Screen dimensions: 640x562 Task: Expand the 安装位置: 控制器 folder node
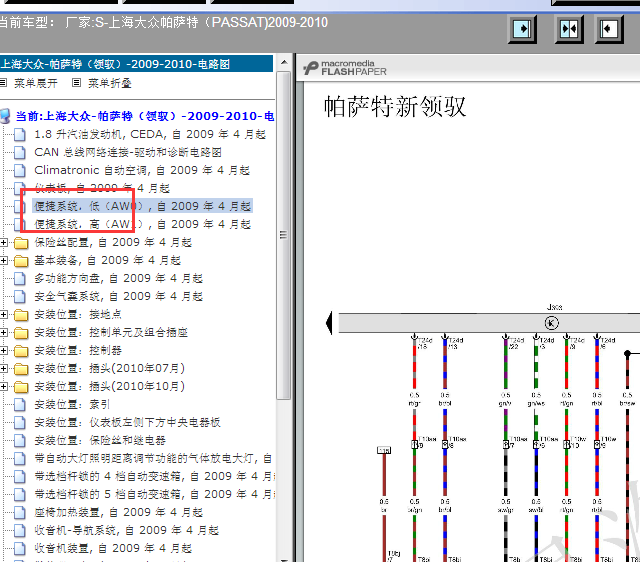6,350
